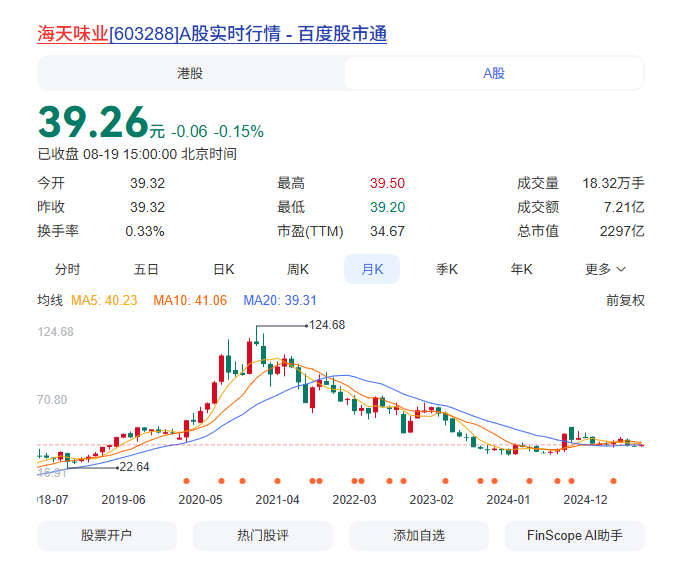Click the orange event dot above 2020-05
Image resolution: width=696 pixels, height=571 pixels.
[186, 481]
